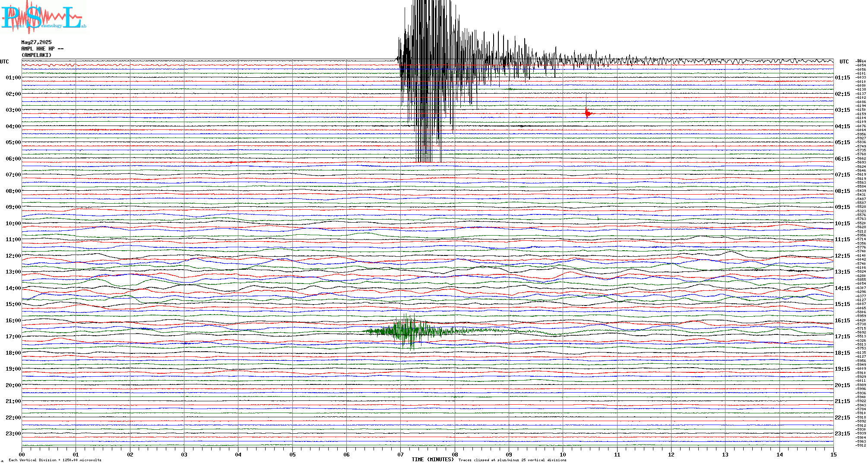Click the 19:00 hour label
Image resolution: width=868 pixels, height=466 pixels.
coord(13,369)
